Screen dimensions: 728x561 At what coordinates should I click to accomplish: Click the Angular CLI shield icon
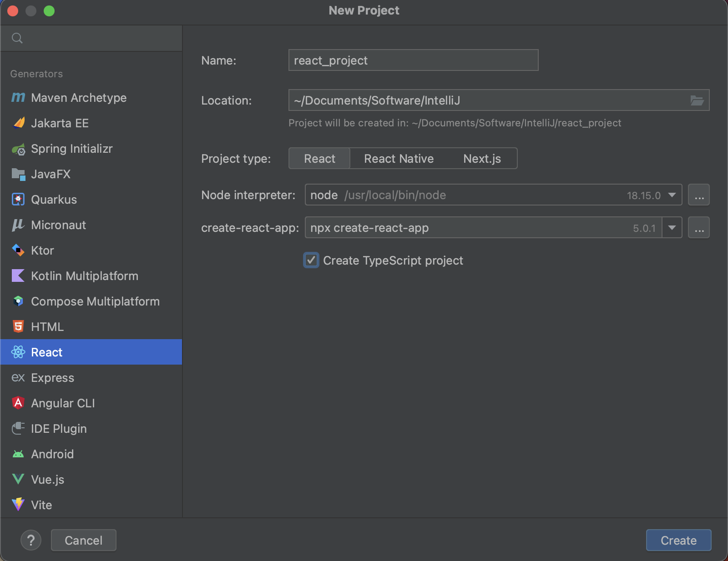(x=18, y=403)
